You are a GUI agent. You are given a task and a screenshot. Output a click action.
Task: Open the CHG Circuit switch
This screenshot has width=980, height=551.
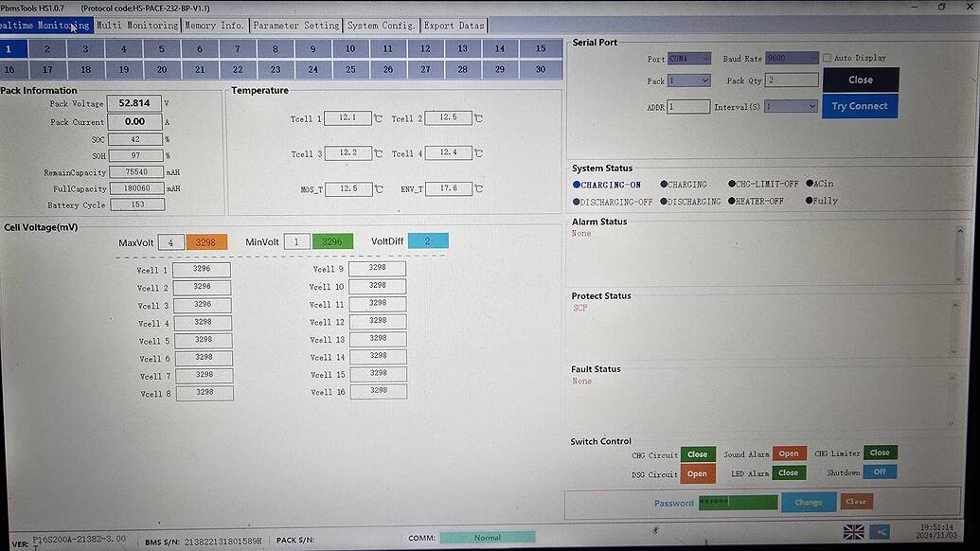698,453
